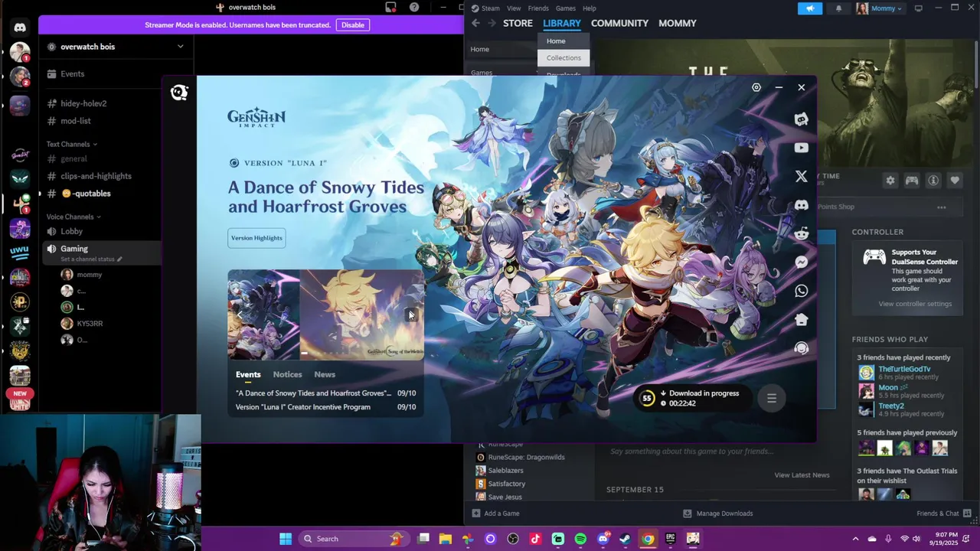The image size is (980, 551).
Task: Open Steam game settings gear icon
Action: 890,181
